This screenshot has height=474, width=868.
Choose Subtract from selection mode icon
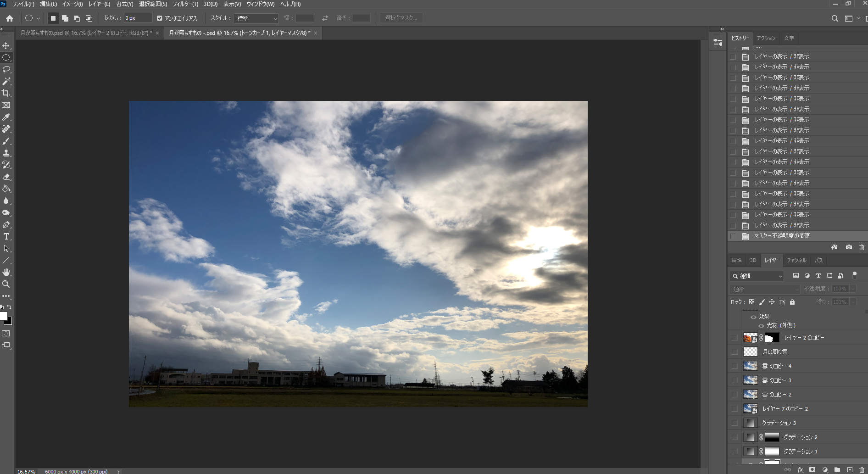click(x=77, y=18)
